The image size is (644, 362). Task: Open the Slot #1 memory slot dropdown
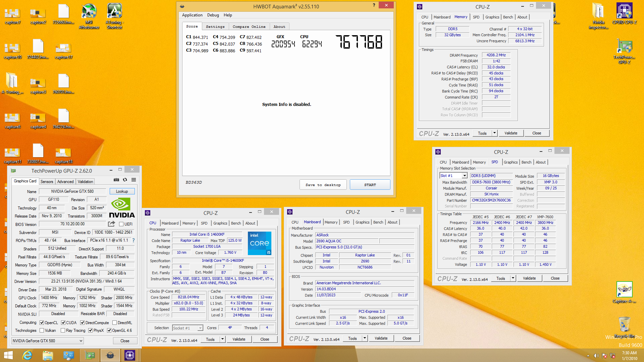453,176
